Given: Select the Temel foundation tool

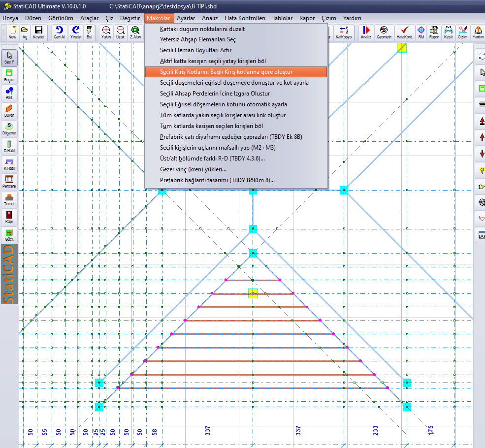Looking at the screenshot, I should [x=9, y=200].
